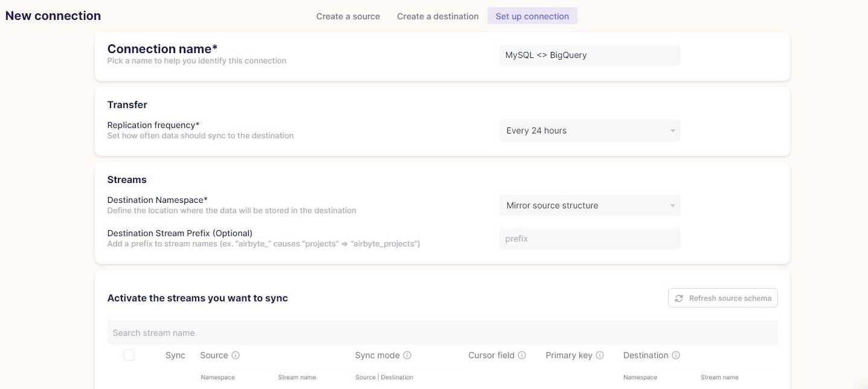Click the Refresh source schema button
This screenshot has height=389, width=868.
pos(722,298)
